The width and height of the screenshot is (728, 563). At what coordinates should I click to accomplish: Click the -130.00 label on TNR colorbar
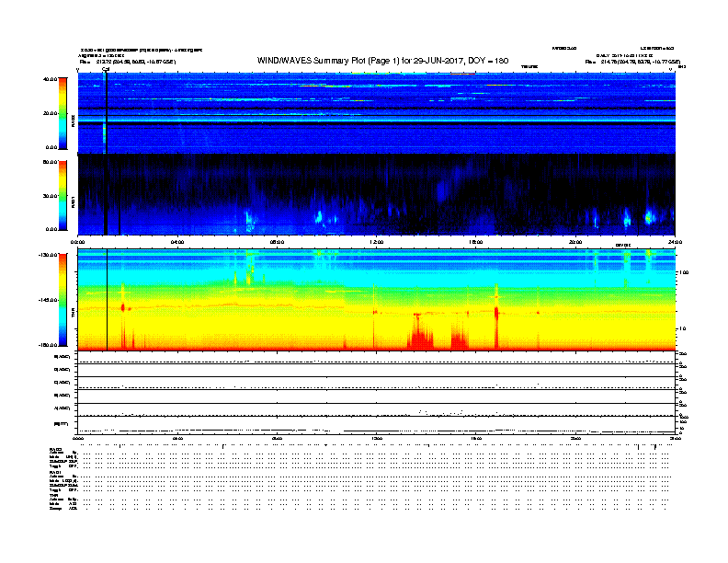tap(48, 255)
